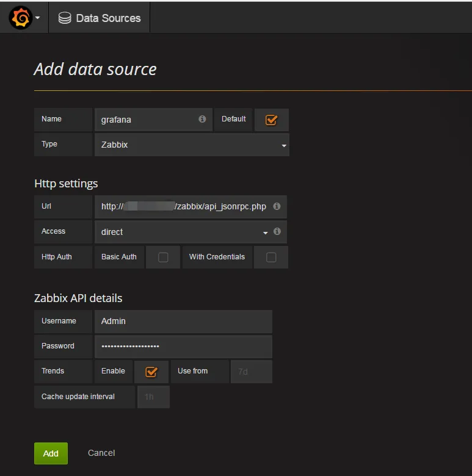472x476 pixels.
Task: Click into the Url input field
Action: (x=183, y=206)
